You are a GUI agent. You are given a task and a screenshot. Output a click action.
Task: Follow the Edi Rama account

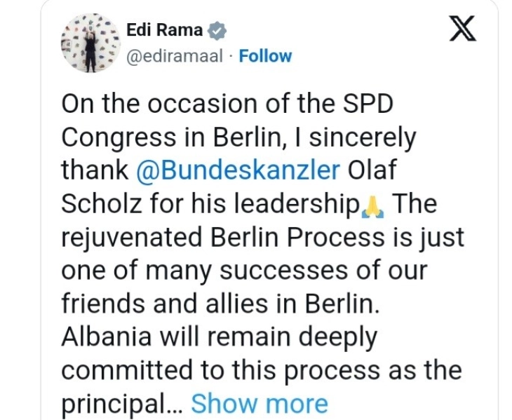click(265, 56)
